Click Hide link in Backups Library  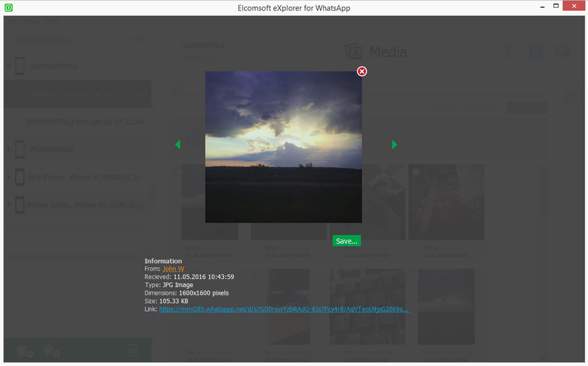pyautogui.click(x=137, y=40)
